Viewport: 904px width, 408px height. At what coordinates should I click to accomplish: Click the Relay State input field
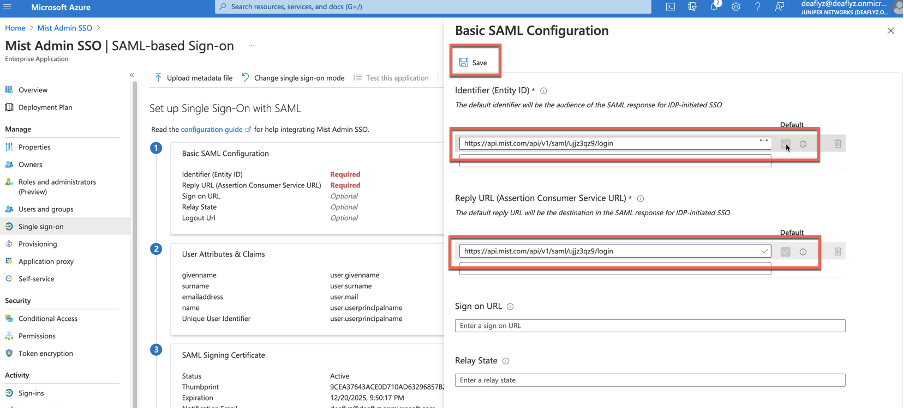click(650, 380)
